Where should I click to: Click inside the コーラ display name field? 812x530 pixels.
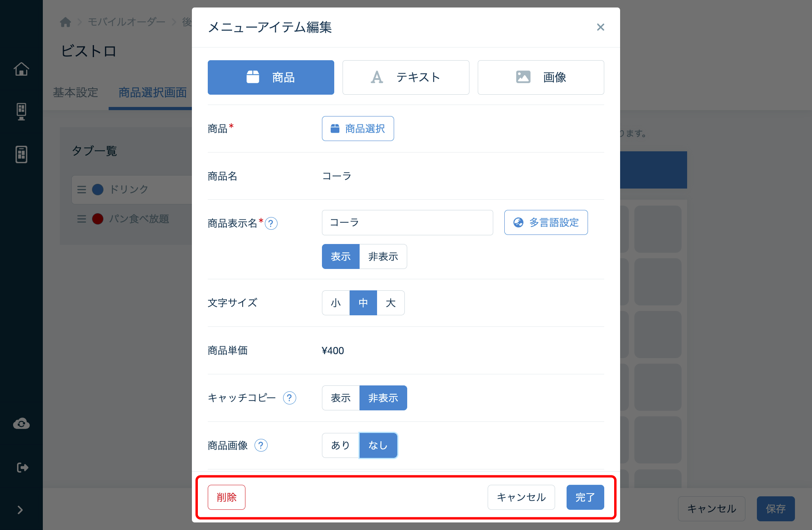coord(407,222)
